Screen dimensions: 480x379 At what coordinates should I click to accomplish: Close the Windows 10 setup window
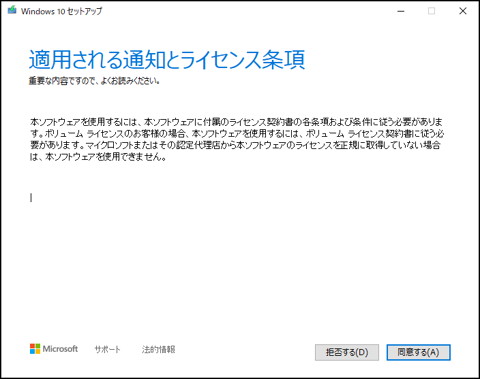(463, 11)
